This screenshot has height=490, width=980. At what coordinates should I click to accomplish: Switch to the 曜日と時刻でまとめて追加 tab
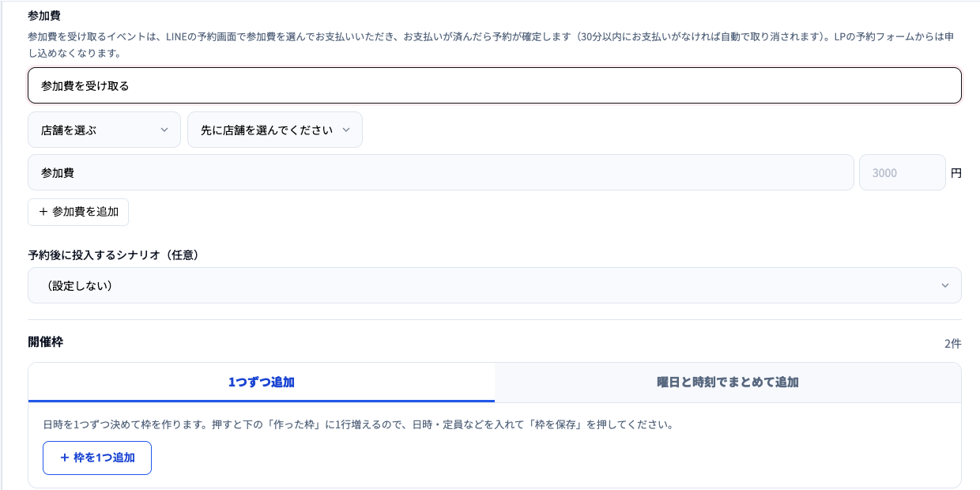[728, 383]
